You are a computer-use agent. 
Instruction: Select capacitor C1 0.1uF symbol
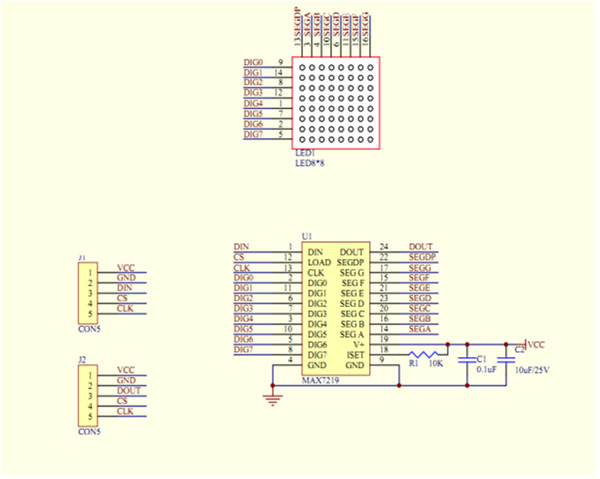(467, 360)
